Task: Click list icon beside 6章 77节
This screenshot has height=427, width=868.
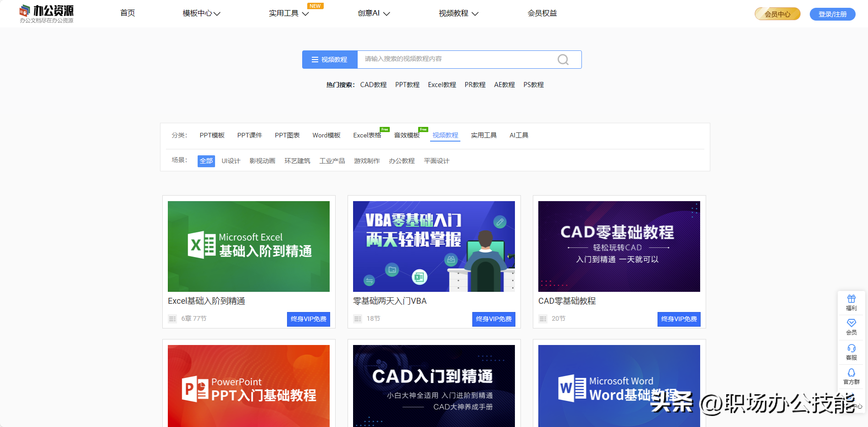Action: pyautogui.click(x=172, y=319)
